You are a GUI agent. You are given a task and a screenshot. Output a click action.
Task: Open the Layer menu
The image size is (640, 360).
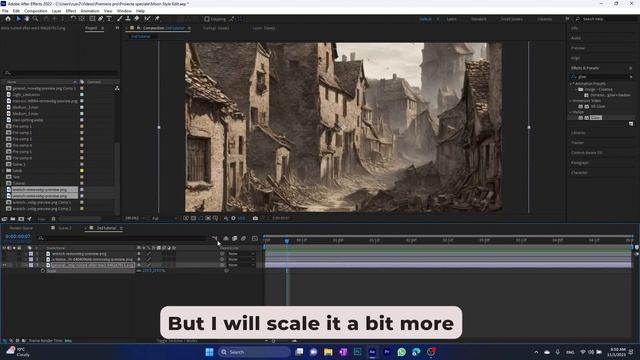coord(56,11)
